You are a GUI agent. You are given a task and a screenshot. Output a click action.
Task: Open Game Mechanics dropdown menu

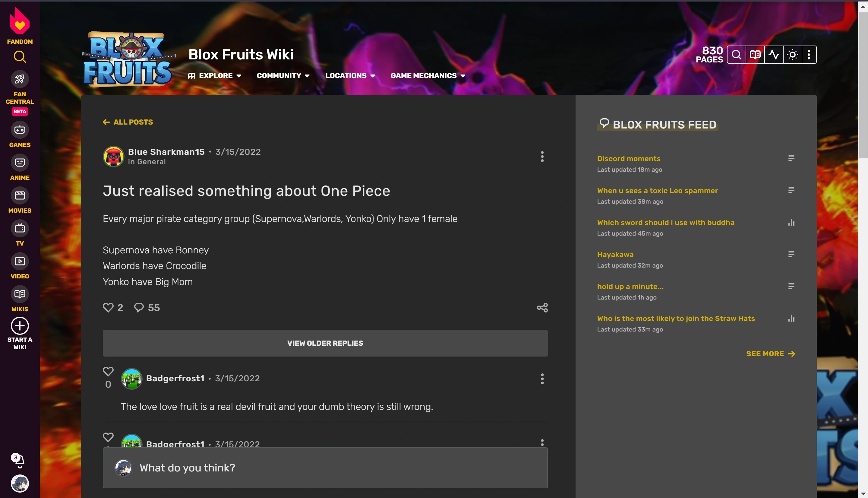(x=428, y=76)
